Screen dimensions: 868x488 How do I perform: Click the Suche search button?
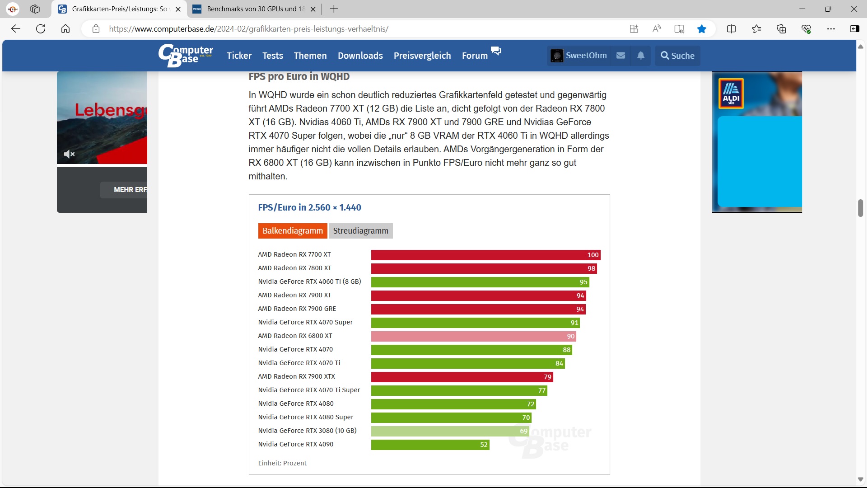point(677,56)
